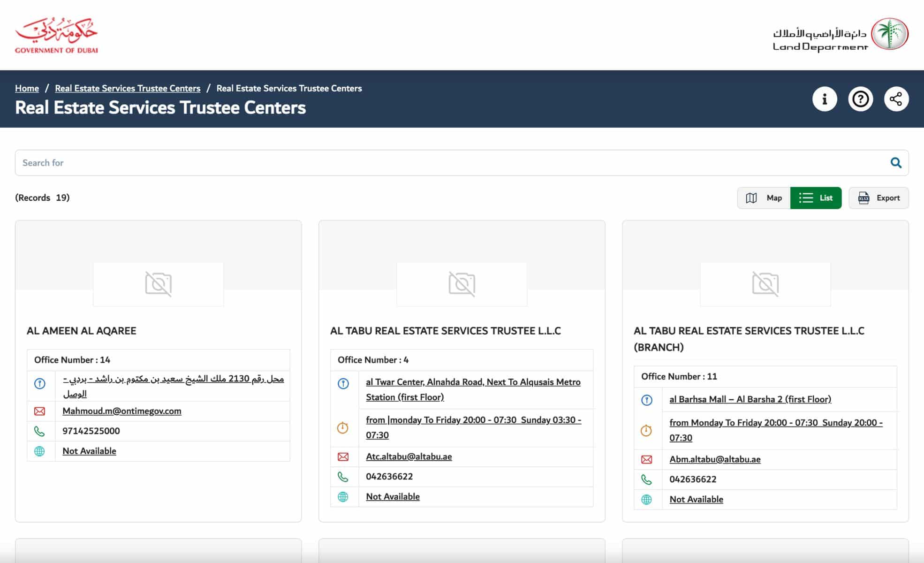Open the Home breadcrumb link
This screenshot has height=563, width=924.
click(27, 88)
